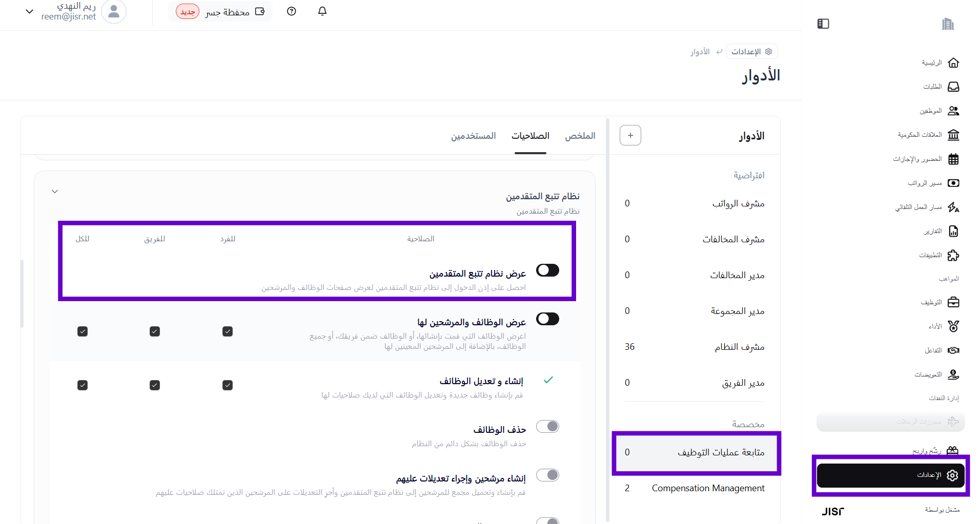Open the الموظفين employees icon
This screenshot has height=524, width=980.
click(x=953, y=111)
